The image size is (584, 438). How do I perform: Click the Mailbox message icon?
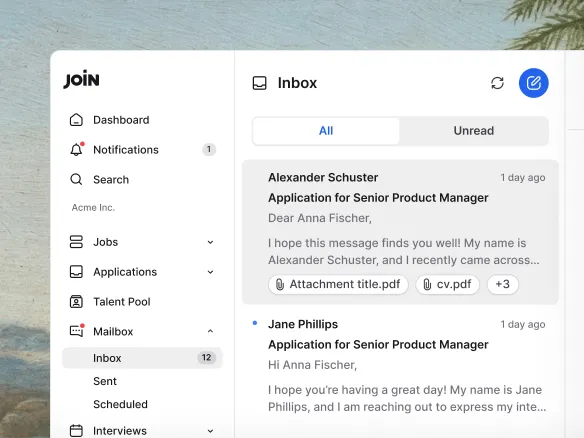77,331
